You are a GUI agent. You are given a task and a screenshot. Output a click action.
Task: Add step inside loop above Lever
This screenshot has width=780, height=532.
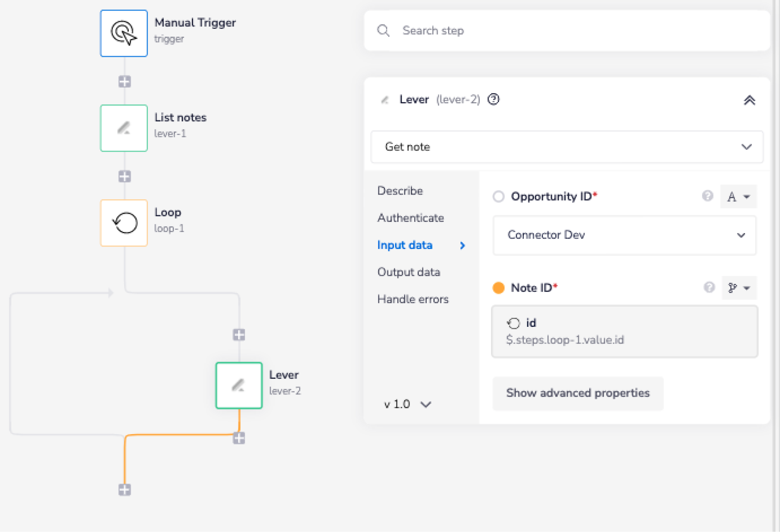click(239, 335)
